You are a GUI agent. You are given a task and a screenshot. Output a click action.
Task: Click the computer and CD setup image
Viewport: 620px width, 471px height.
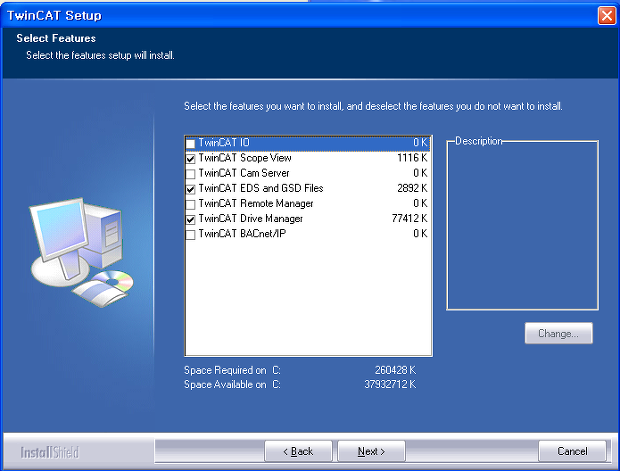(82, 252)
